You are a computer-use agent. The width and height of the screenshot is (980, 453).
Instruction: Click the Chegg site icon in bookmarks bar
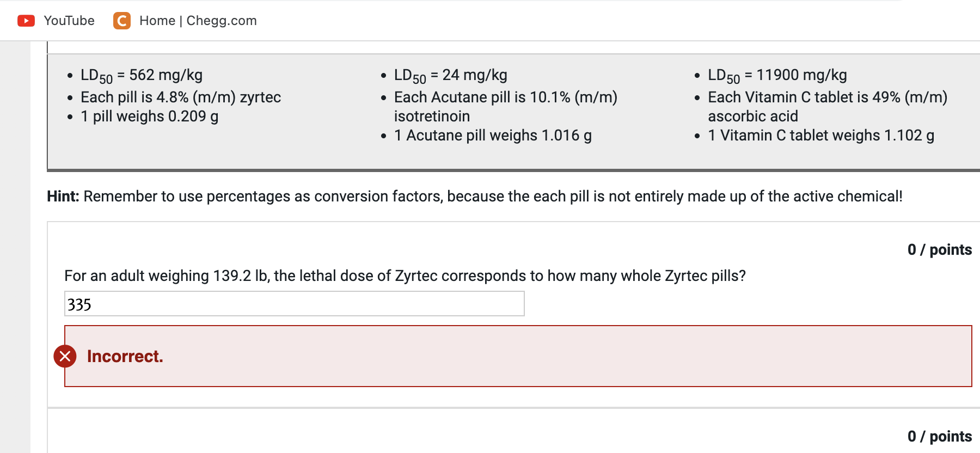point(121,21)
